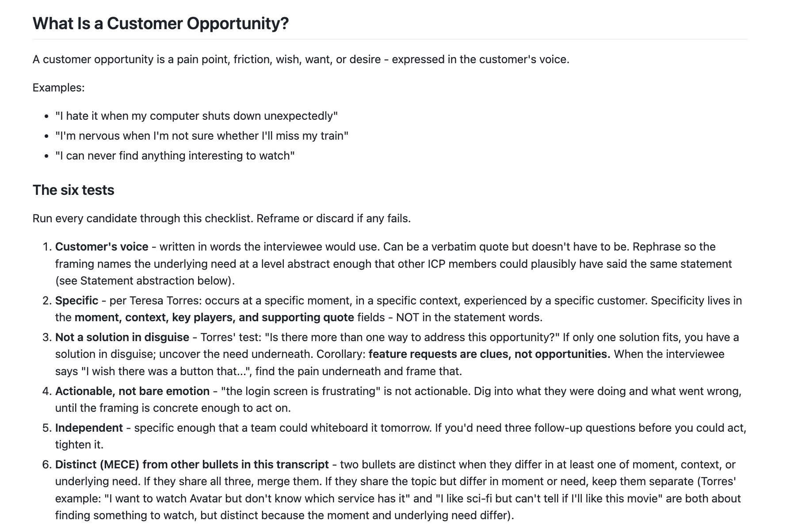794x532 pixels.
Task: Click the "Run every candidate" checklist sentence
Action: point(221,218)
